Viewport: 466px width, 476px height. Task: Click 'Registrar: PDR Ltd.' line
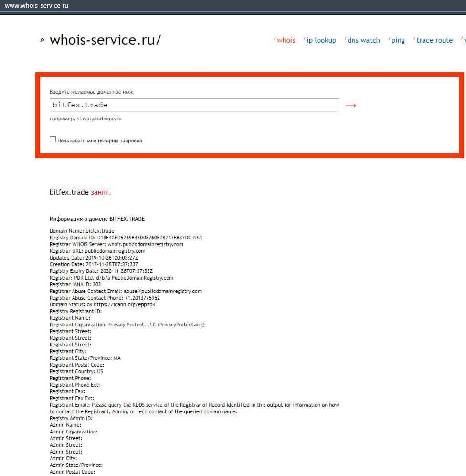(111, 278)
